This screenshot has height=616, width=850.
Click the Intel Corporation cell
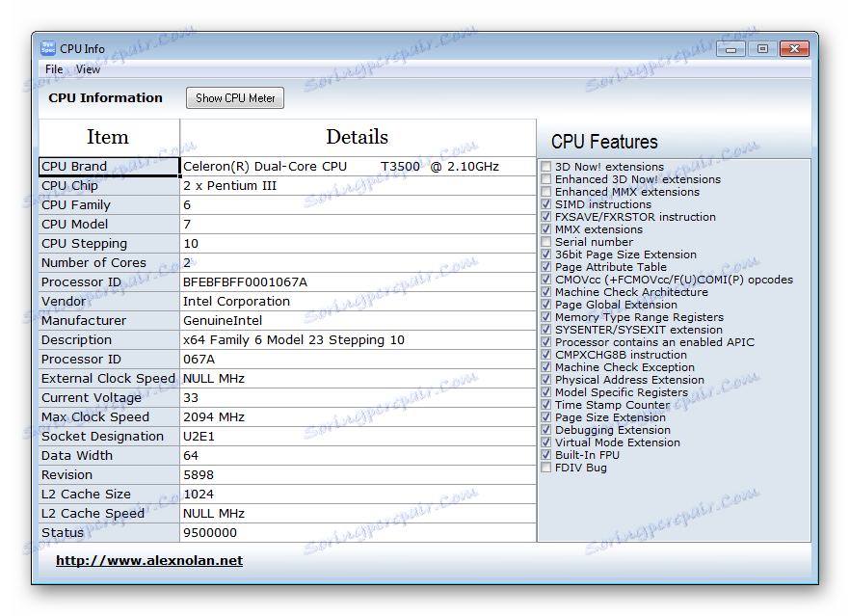pyautogui.click(x=358, y=302)
